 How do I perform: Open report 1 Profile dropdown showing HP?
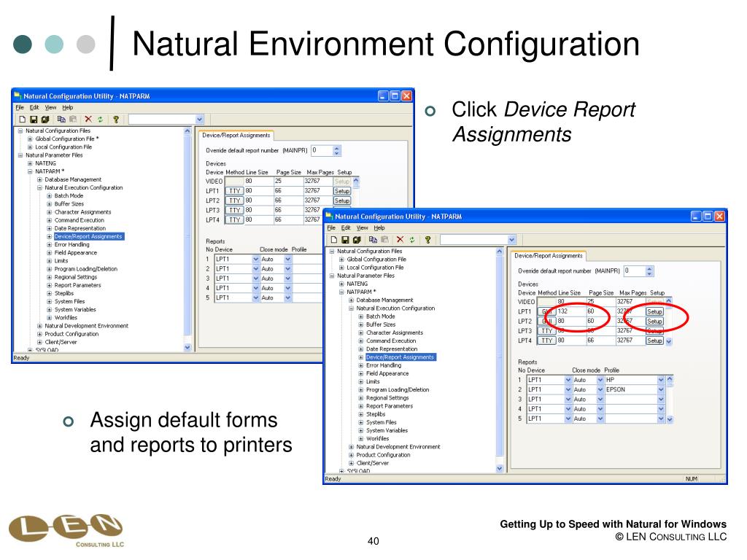click(x=661, y=380)
